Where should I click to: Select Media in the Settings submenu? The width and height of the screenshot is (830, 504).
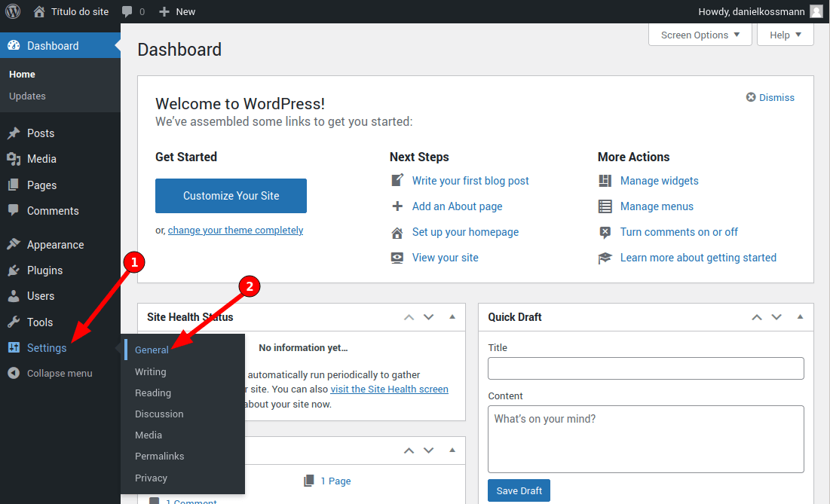pyautogui.click(x=149, y=435)
